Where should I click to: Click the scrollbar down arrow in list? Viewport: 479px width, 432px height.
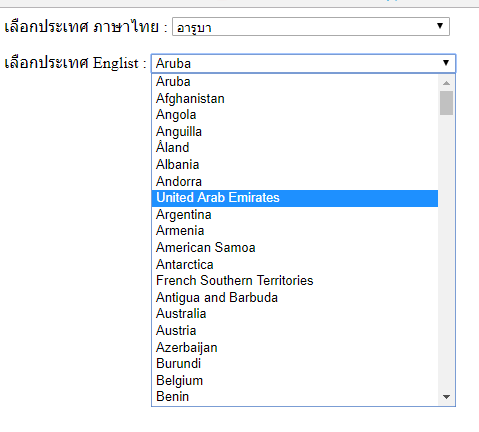(446, 397)
